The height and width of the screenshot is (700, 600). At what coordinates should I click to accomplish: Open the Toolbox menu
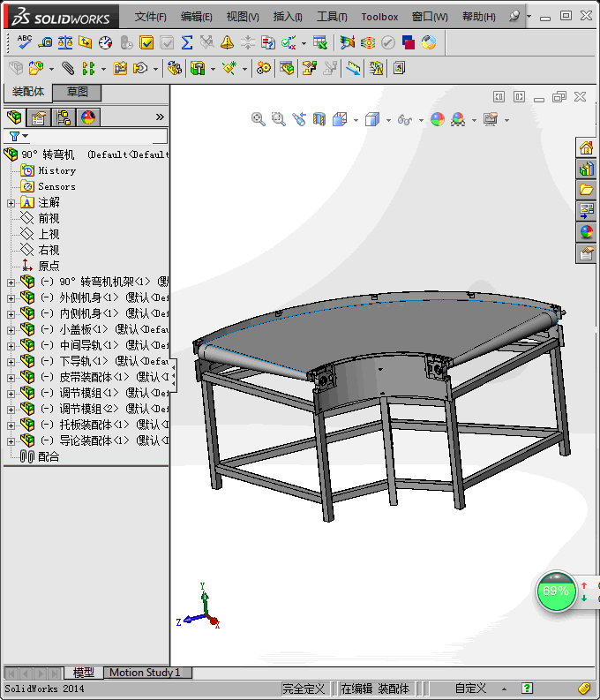379,17
